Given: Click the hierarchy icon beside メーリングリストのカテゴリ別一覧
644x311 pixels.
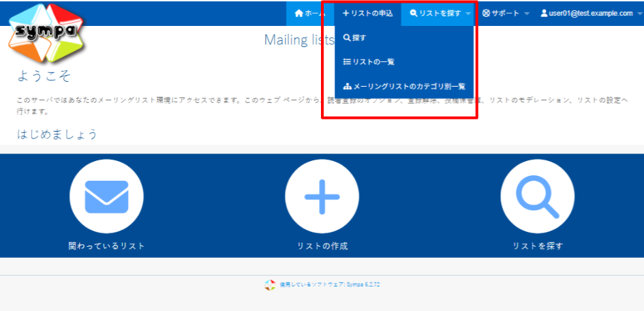Looking at the screenshot, I should coord(347,87).
